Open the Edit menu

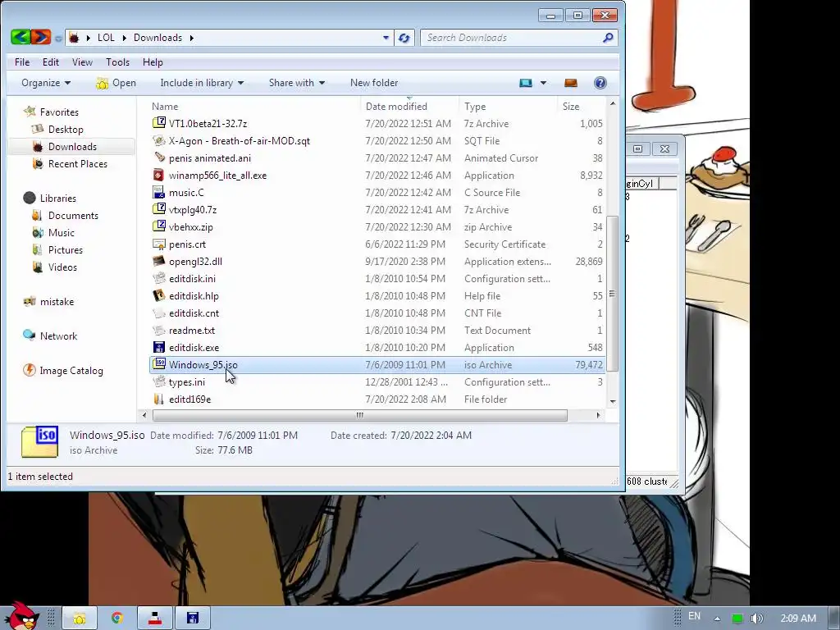tap(51, 62)
